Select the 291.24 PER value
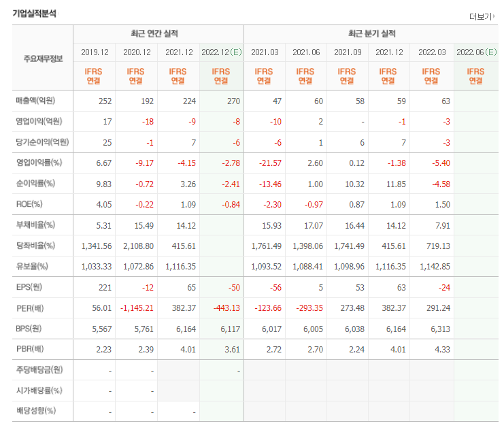The width and height of the screenshot is (504, 428). pyautogui.click(x=438, y=308)
